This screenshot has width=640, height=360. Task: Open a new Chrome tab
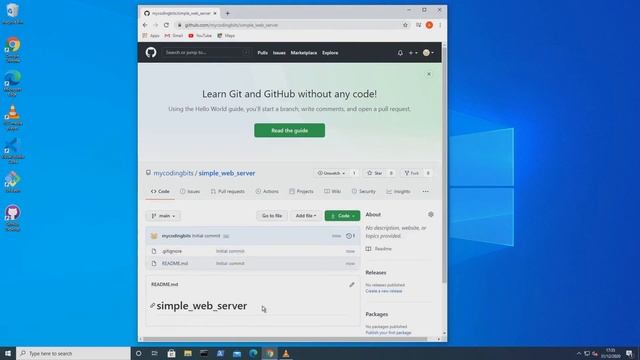227,13
